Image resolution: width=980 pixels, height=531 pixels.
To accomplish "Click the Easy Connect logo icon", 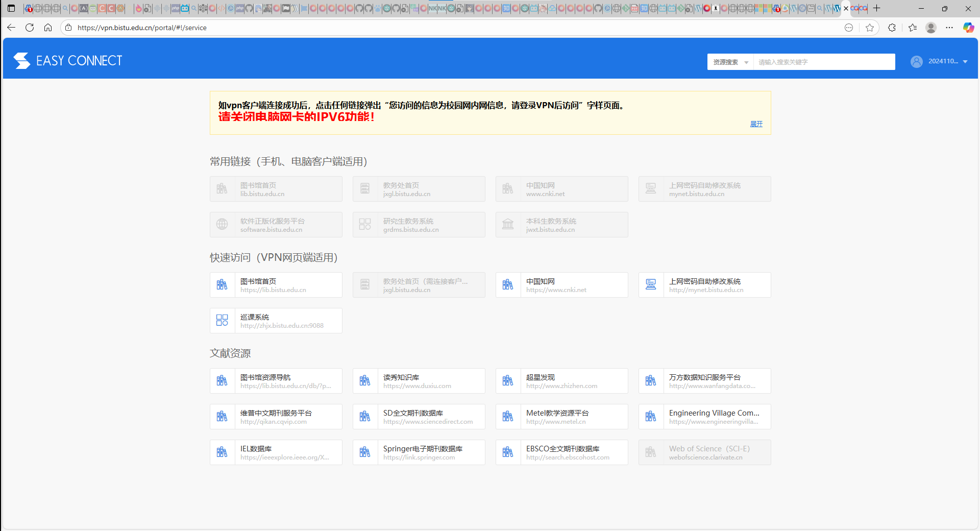I will pos(22,61).
